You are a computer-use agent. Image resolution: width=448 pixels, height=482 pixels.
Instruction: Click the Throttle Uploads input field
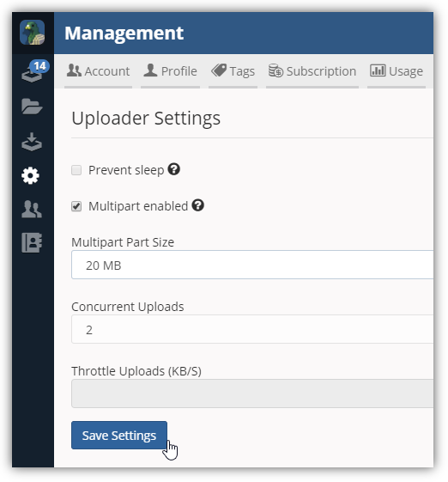pos(252,394)
